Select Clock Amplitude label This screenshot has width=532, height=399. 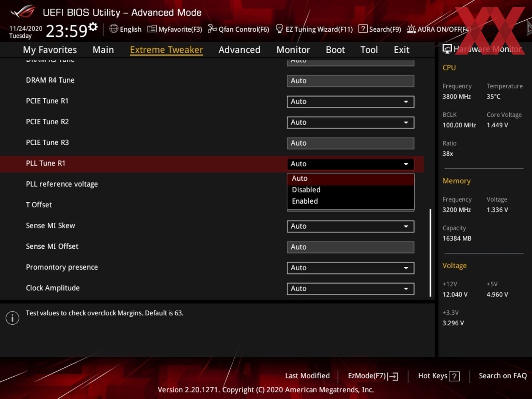click(53, 288)
